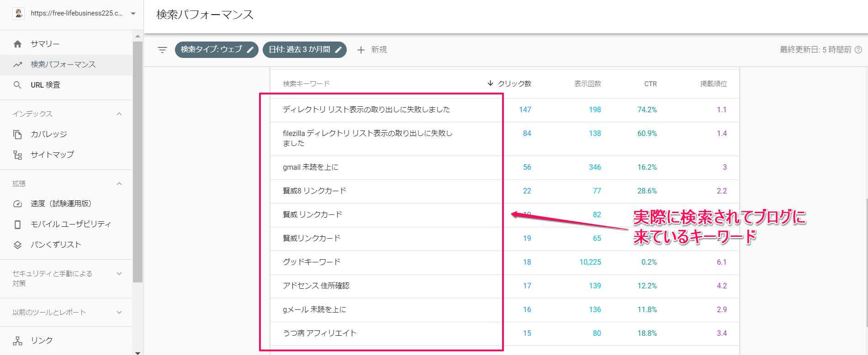Collapse the インデックス section

tap(119, 114)
